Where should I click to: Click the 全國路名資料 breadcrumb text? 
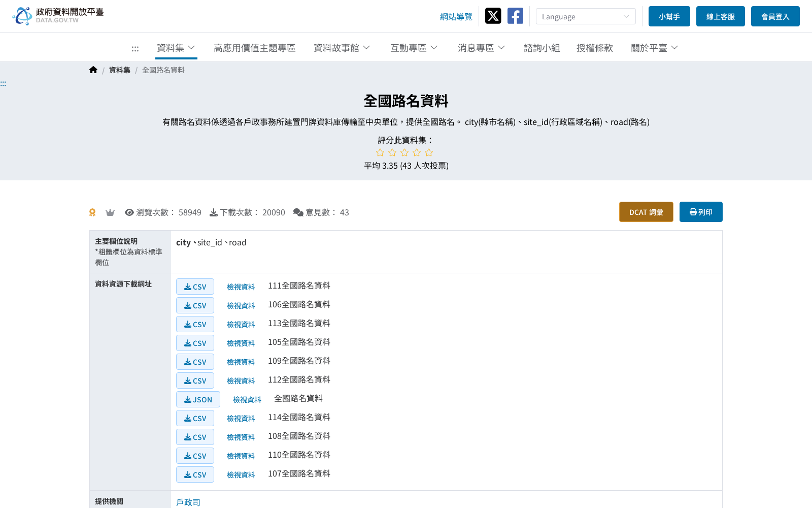tap(163, 70)
